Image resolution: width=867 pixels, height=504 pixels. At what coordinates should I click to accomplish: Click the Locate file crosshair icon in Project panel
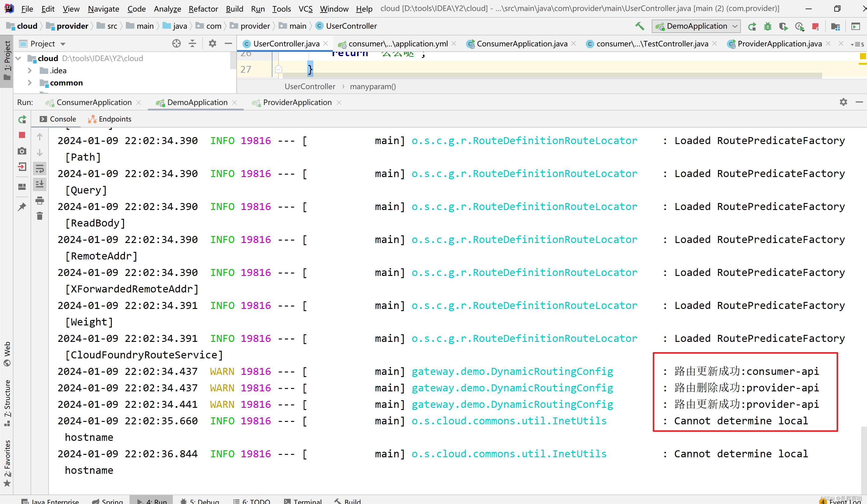tap(177, 43)
